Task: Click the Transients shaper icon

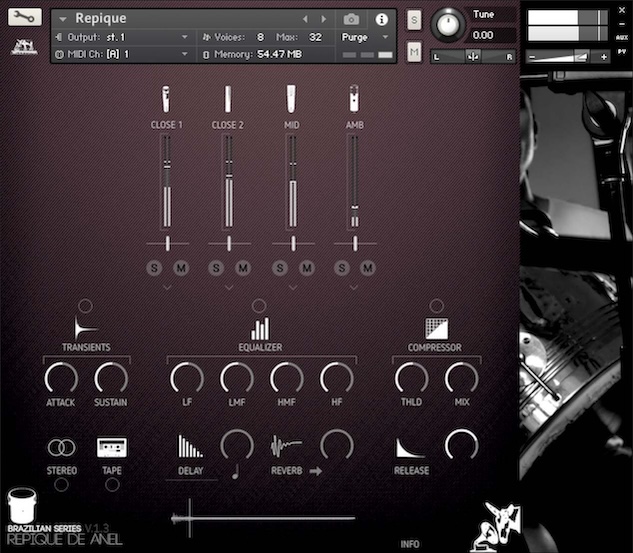Action: pyautogui.click(x=85, y=328)
